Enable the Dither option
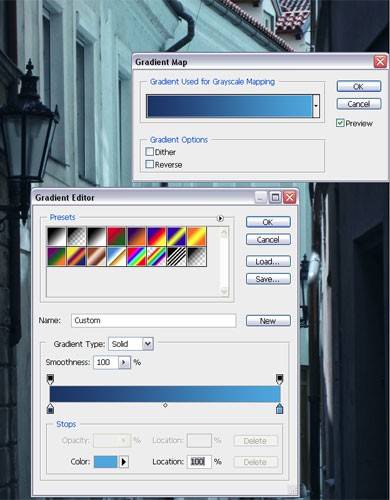 point(150,152)
